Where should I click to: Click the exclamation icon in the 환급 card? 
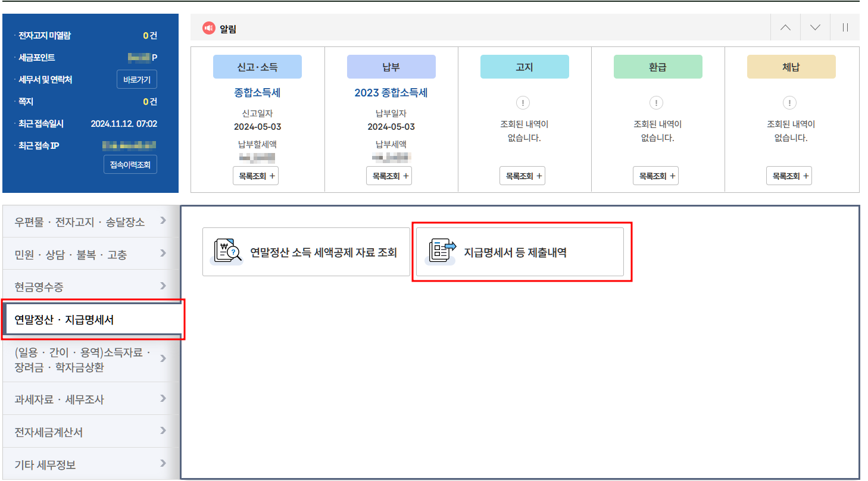[x=655, y=102]
